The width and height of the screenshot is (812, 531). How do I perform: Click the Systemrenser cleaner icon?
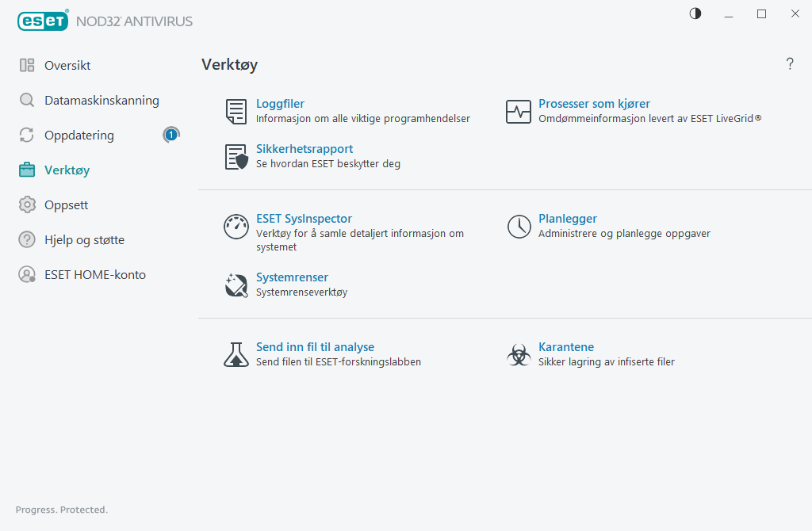[x=236, y=285]
